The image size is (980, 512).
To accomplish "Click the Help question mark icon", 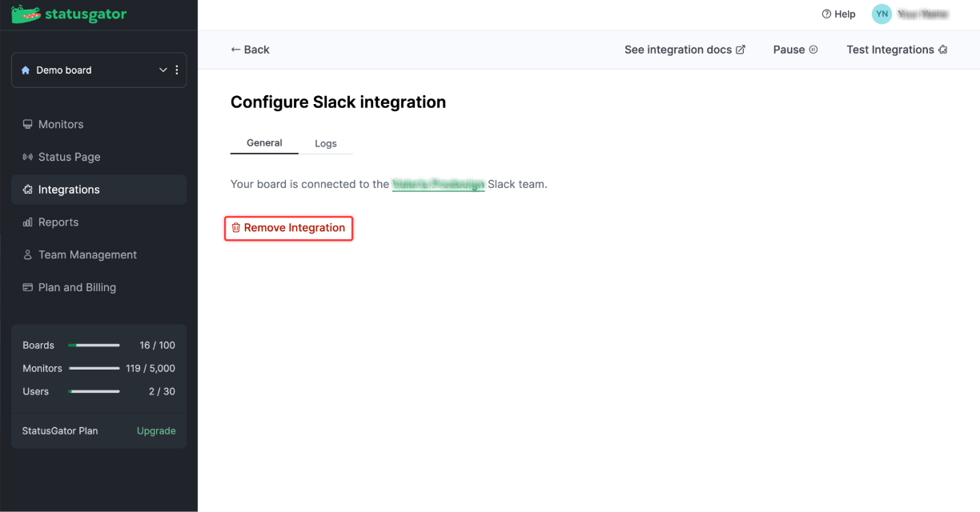I will (826, 14).
